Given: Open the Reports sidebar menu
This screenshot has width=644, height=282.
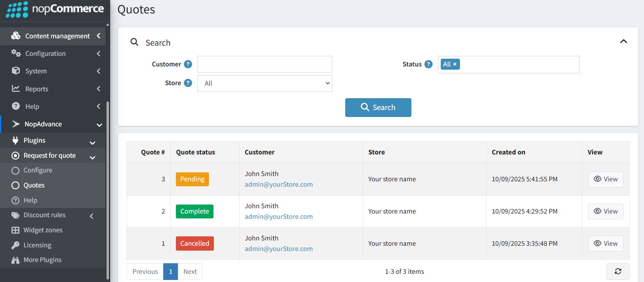Looking at the screenshot, I should pos(37,89).
